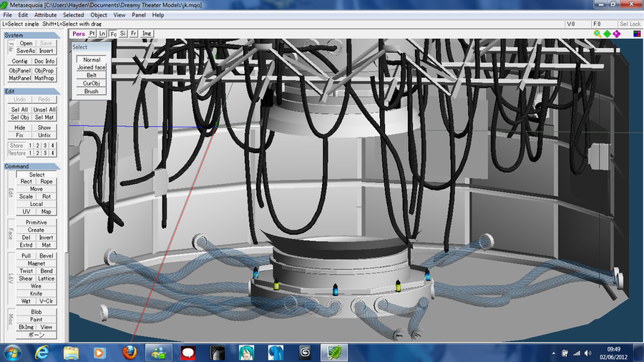Click the volume speaker tray icon
Viewport: 644px width, 362px height.
point(587,353)
